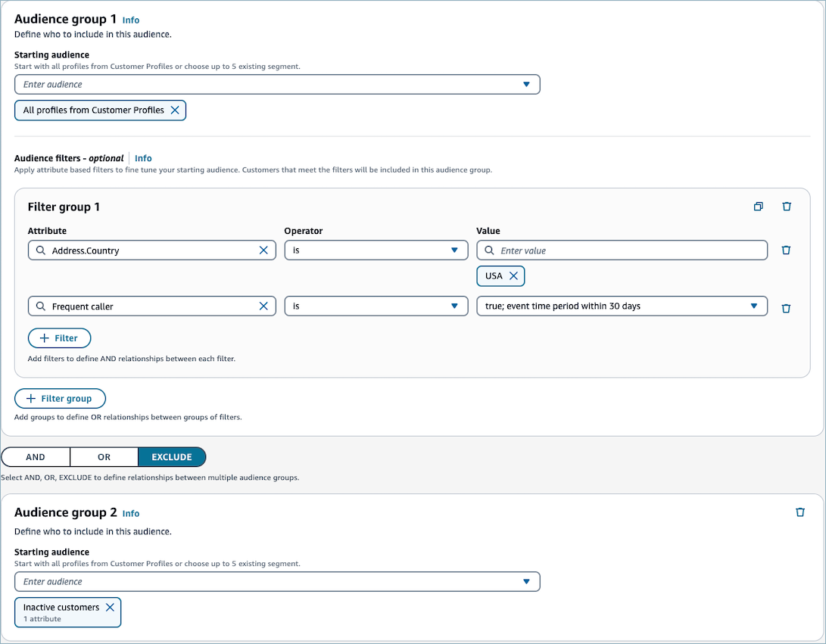Remove the Inactive customers segment tag
This screenshot has width=826, height=644.
pyautogui.click(x=110, y=608)
